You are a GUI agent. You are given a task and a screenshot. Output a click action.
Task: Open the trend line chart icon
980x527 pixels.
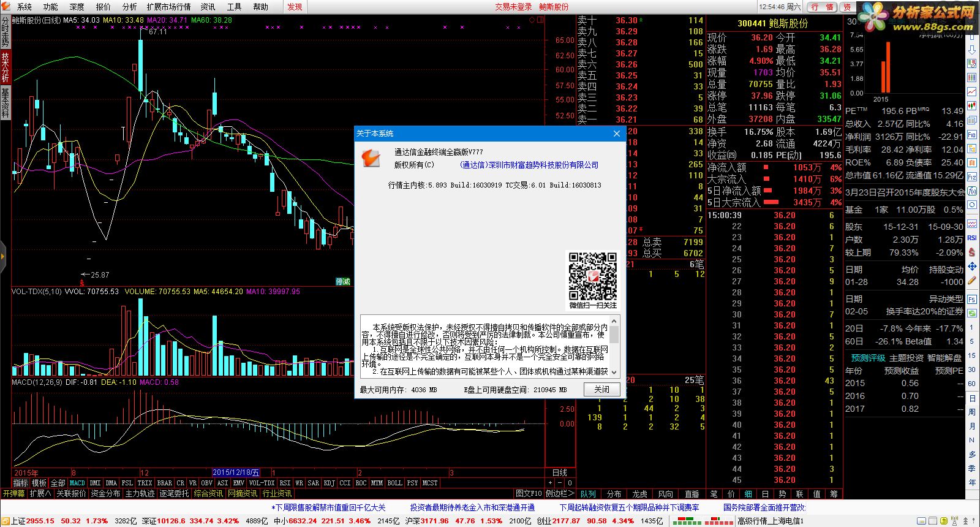(x=972, y=91)
